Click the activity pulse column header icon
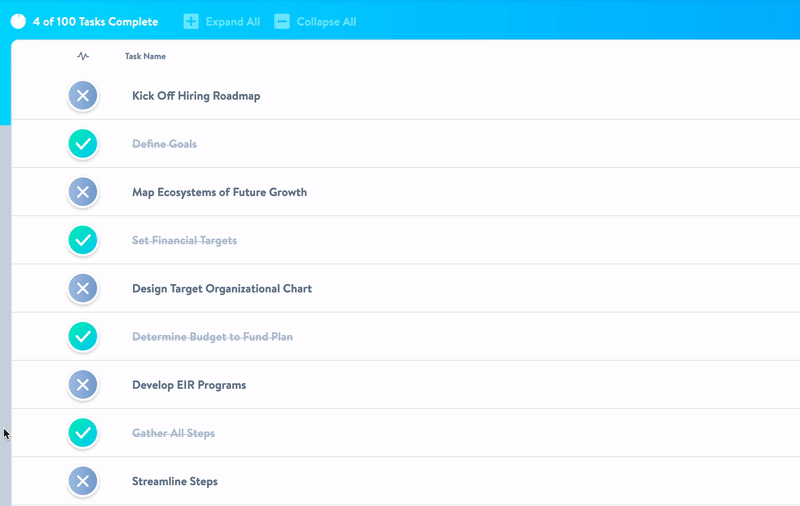The width and height of the screenshot is (800, 506). click(83, 57)
